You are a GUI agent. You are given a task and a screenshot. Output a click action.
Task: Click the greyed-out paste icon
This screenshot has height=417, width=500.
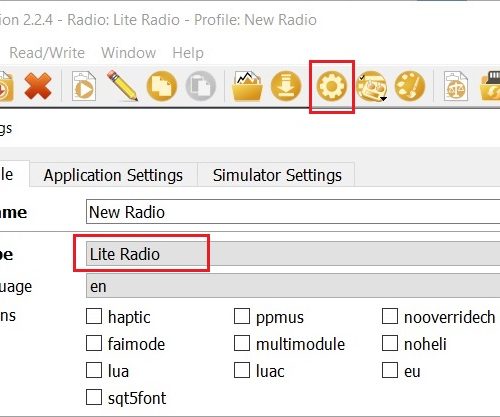pyautogui.click(x=200, y=86)
